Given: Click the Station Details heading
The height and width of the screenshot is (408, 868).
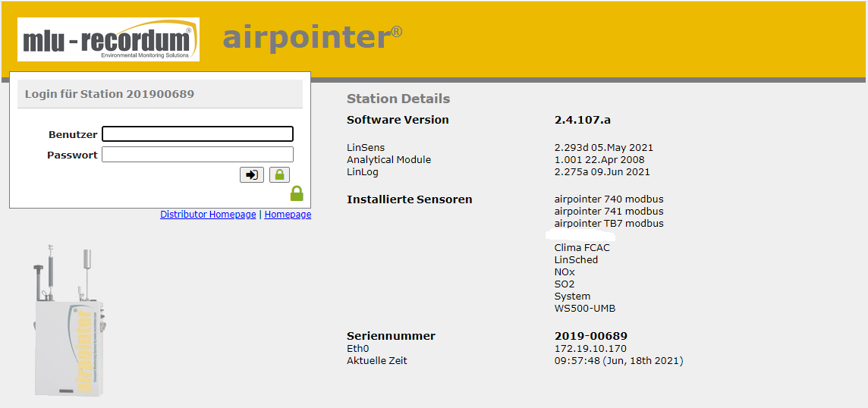Looking at the screenshot, I should point(398,99).
